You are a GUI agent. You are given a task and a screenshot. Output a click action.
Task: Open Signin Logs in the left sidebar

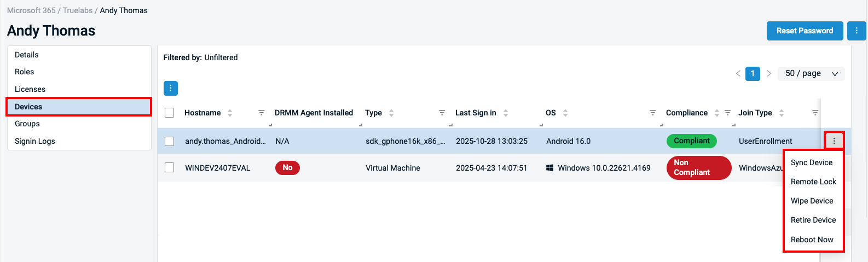(35, 141)
